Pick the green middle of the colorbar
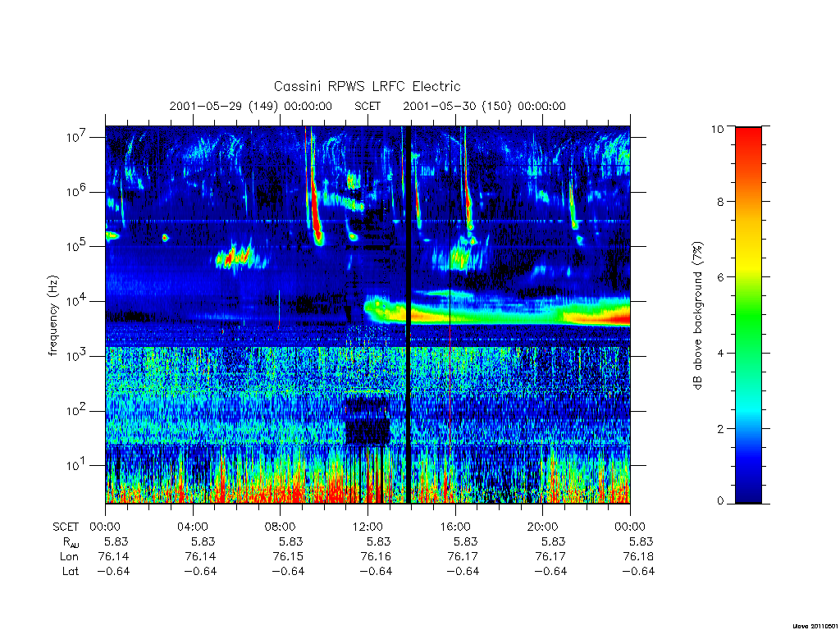840x630 pixels. pyautogui.click(x=748, y=316)
